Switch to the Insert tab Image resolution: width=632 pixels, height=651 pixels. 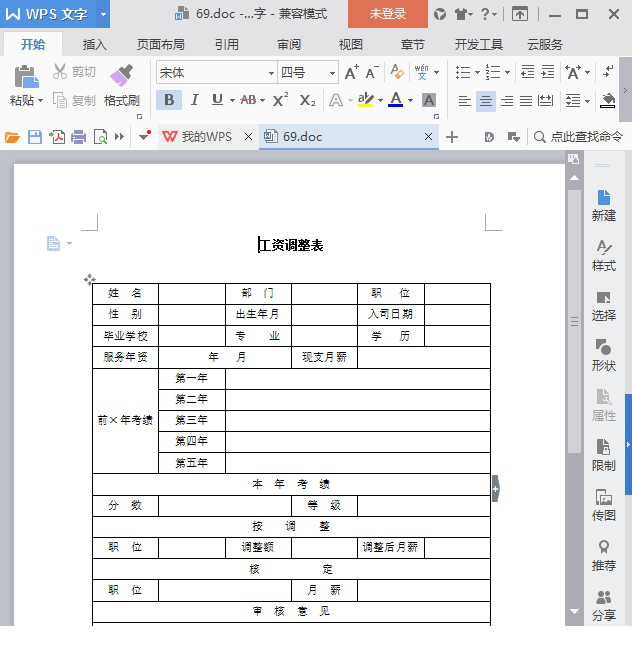tap(95, 44)
